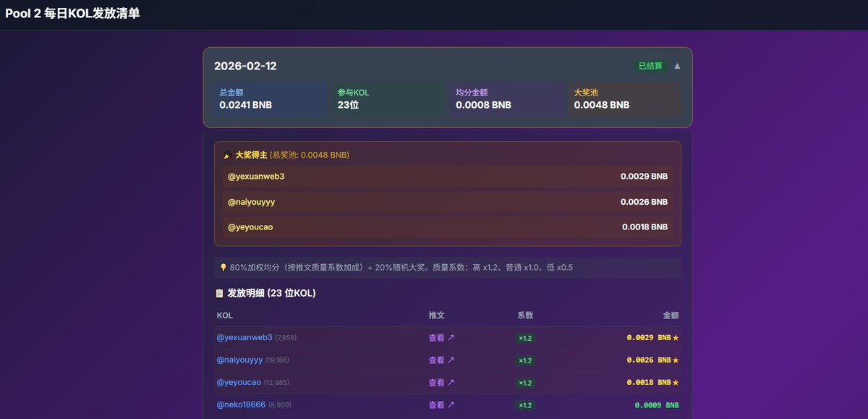868x419 pixels.
Task: Open @naiyouyyy profile link in detail table
Action: pyautogui.click(x=239, y=360)
